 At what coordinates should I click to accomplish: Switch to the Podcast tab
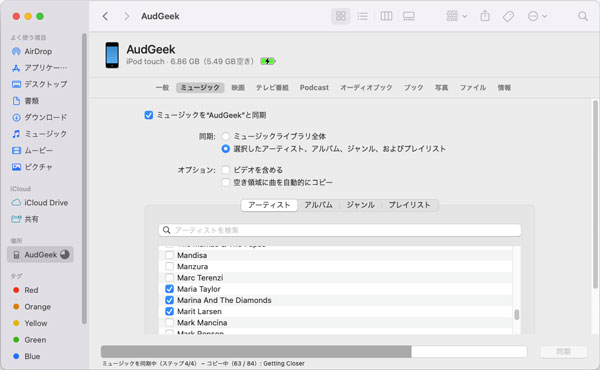314,88
